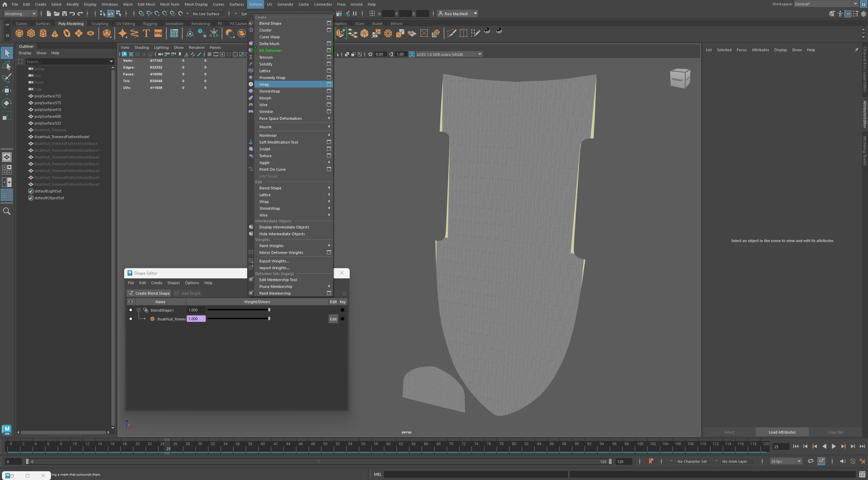Open Wrap deformer option box
Viewport: 868px width, 480px height.
tap(328, 84)
